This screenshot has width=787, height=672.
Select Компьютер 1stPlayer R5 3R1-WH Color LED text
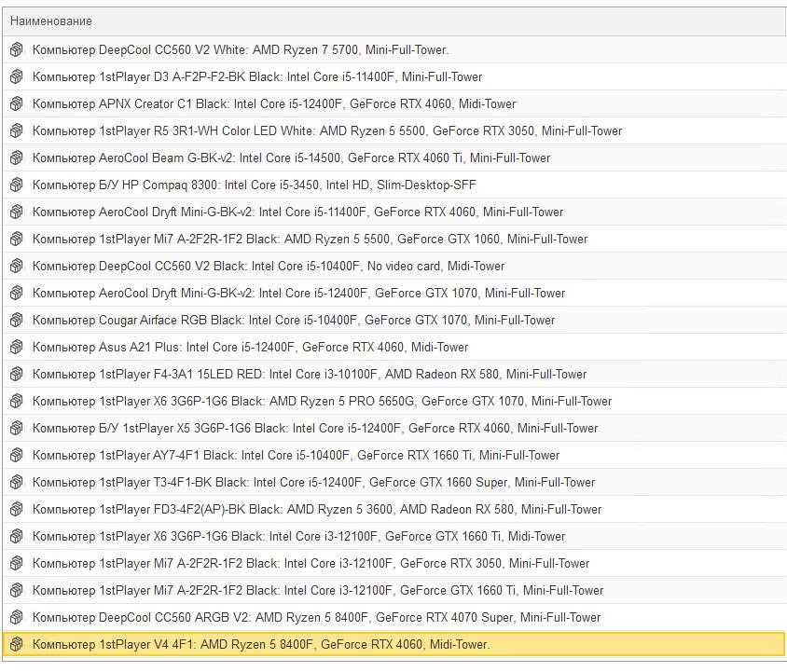(327, 131)
